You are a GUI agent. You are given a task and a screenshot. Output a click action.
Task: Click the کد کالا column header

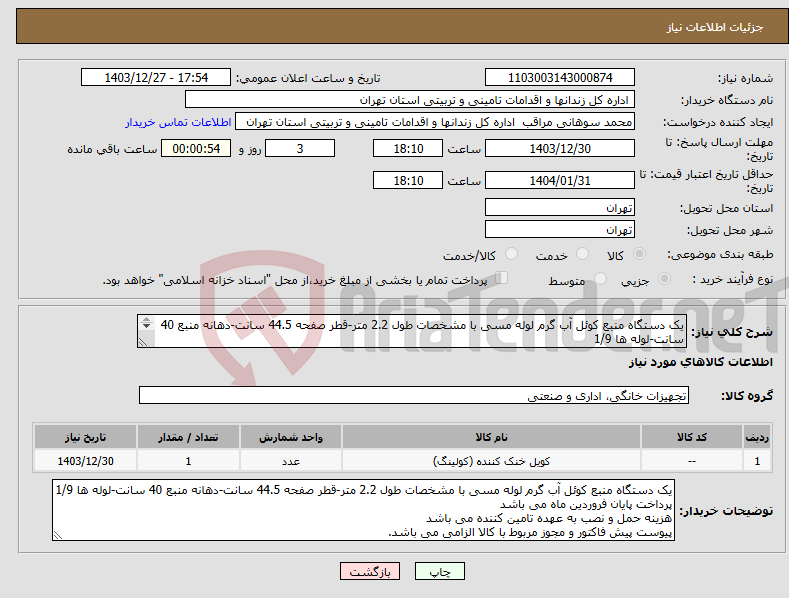(x=692, y=437)
